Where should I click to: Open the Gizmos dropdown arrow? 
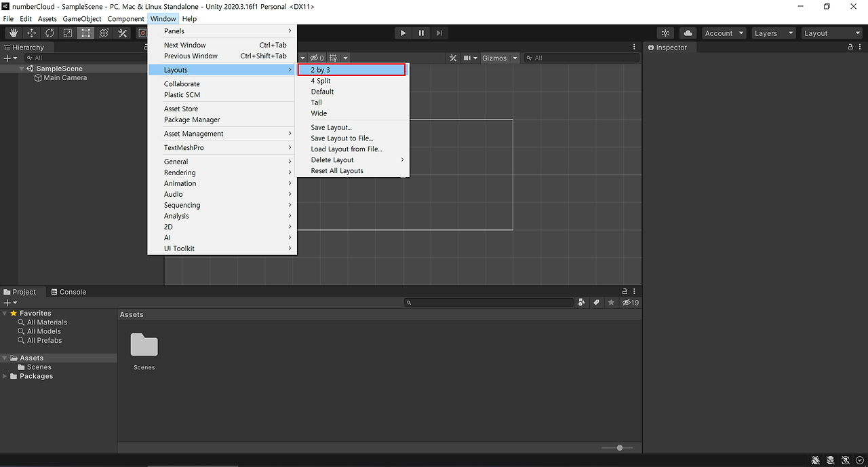tap(515, 58)
